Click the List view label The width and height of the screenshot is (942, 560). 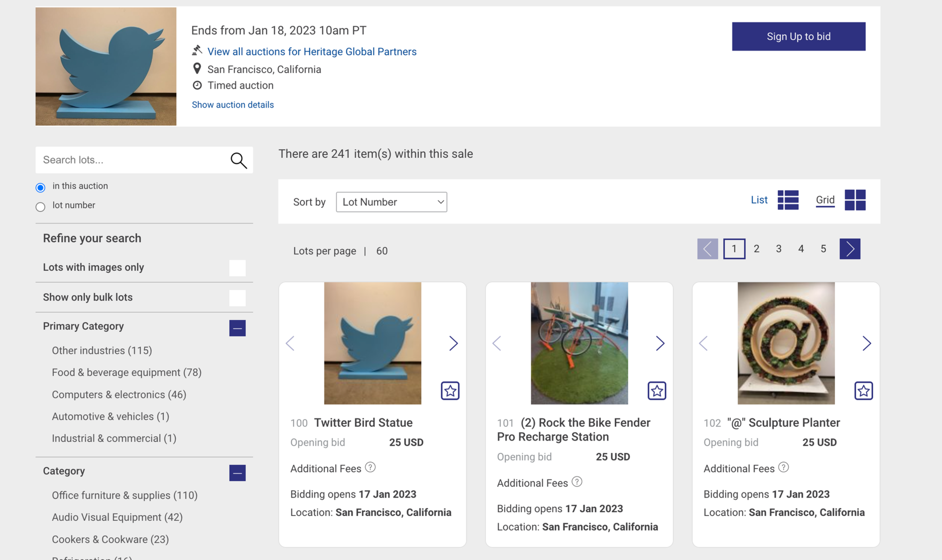pyautogui.click(x=759, y=200)
